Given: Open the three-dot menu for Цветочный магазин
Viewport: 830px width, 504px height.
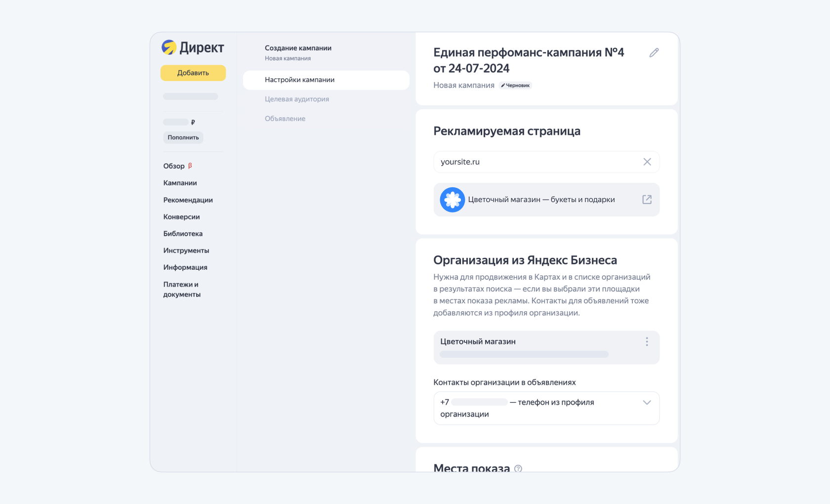Looking at the screenshot, I should (647, 342).
